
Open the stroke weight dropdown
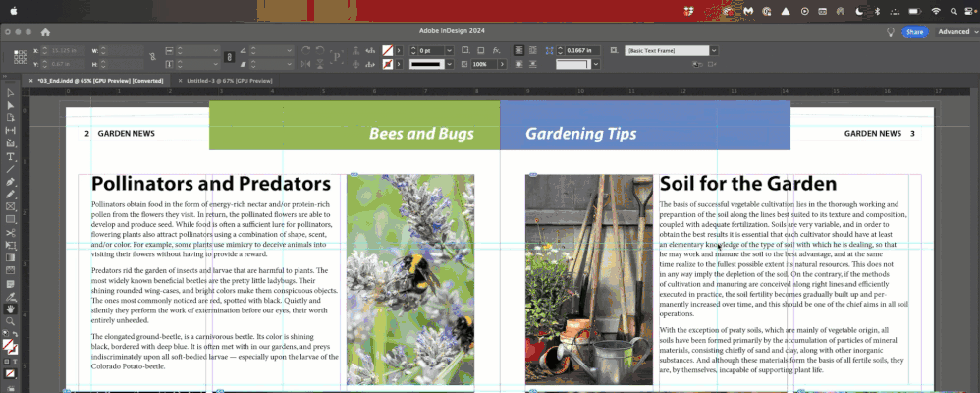(448, 50)
